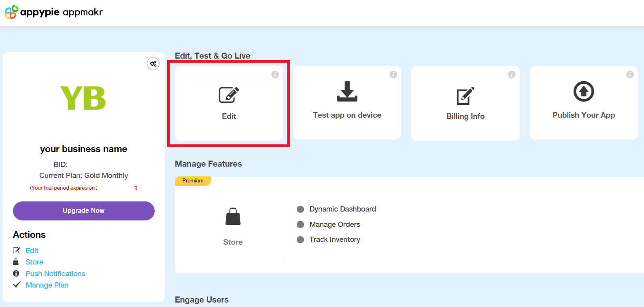644x307 pixels.
Task: Click the Manage Features heading
Action: coord(208,164)
